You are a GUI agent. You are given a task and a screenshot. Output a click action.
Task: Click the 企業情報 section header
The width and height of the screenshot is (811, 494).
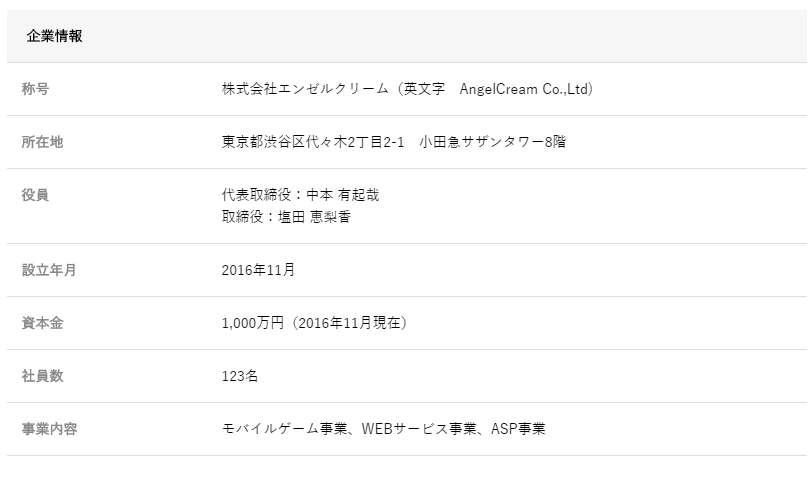[x=54, y=36]
